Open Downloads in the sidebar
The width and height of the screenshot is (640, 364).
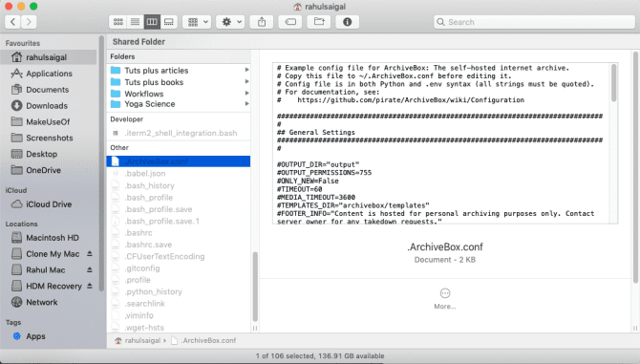pos(47,106)
